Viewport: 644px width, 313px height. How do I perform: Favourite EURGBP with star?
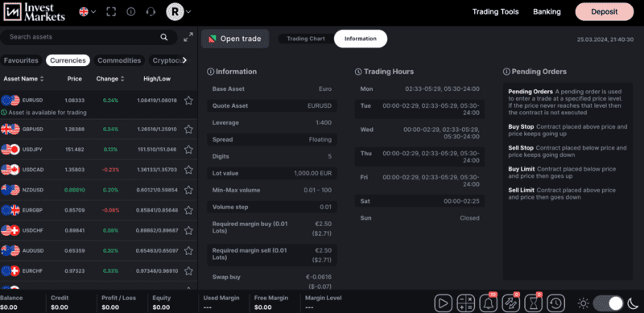pyautogui.click(x=188, y=210)
